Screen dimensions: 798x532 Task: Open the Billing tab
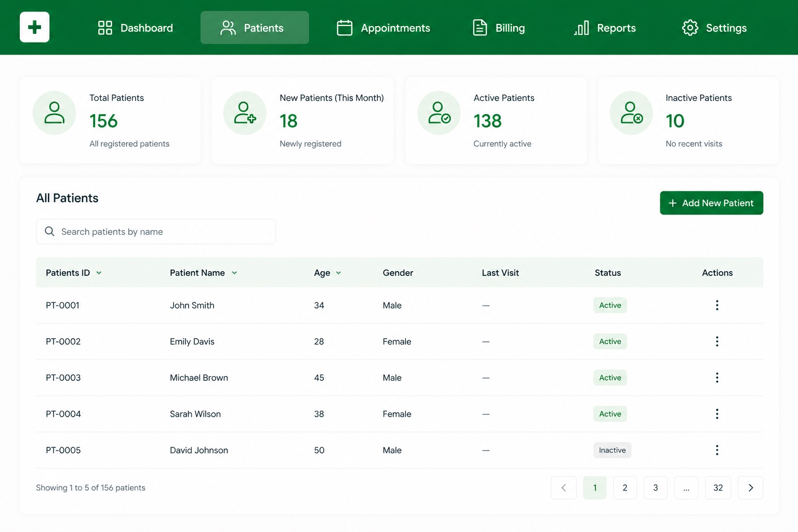click(499, 28)
